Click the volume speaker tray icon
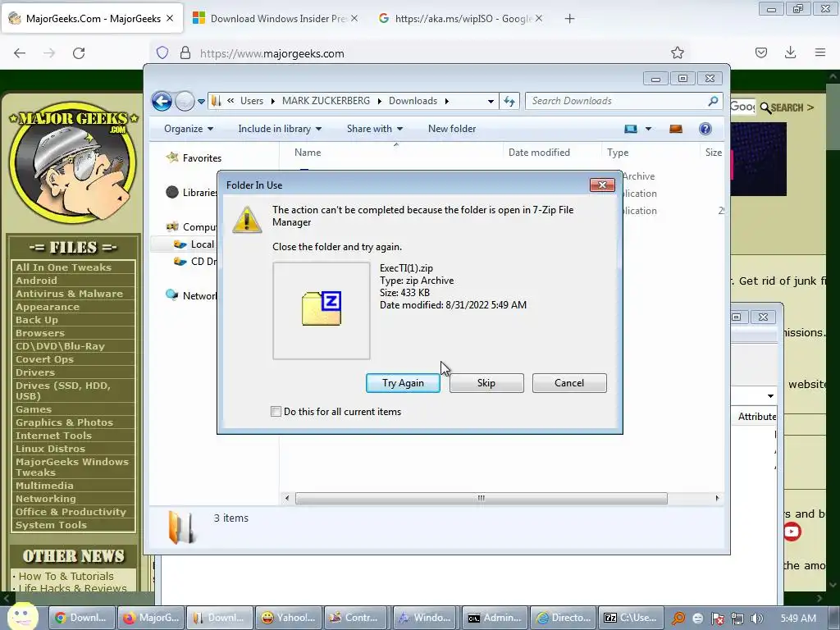 click(756, 619)
